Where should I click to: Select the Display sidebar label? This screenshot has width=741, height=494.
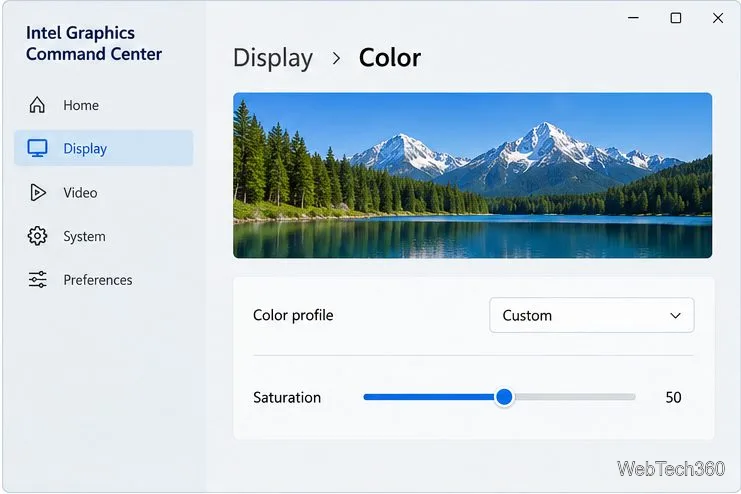click(x=85, y=149)
